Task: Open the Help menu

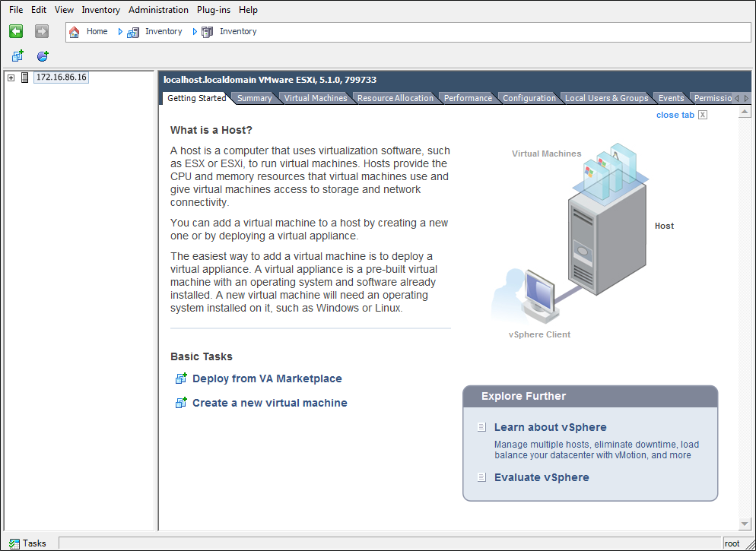Action: point(248,10)
